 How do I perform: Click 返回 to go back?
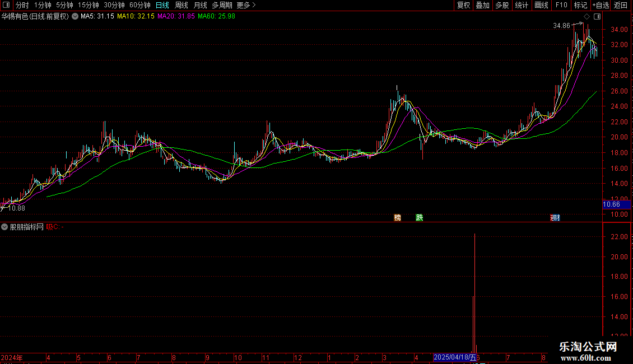[621, 5]
